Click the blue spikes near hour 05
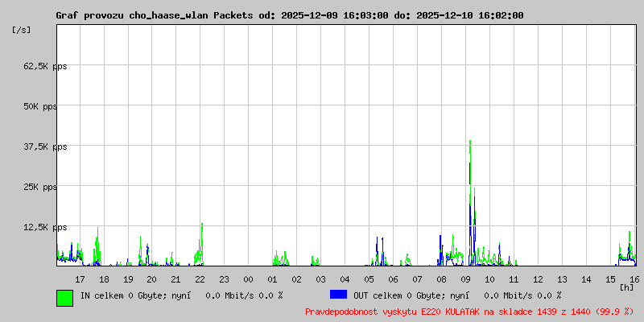The width and height of the screenshot is (644, 322). point(379,251)
